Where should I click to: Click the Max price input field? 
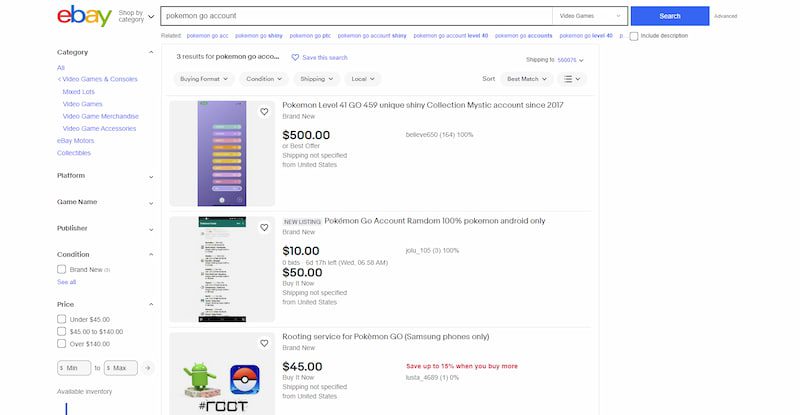click(121, 368)
